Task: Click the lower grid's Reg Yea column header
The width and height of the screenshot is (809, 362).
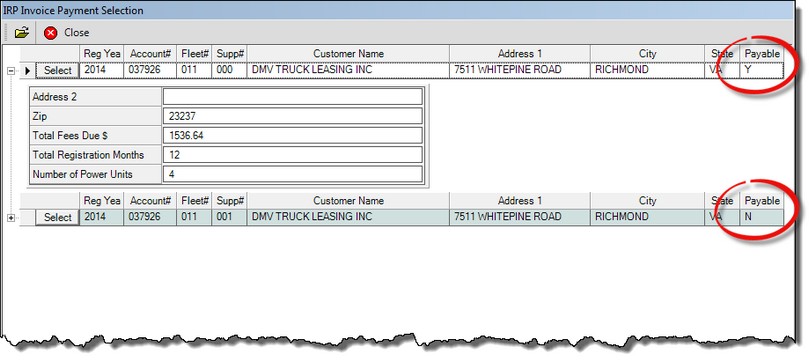Action: (102, 201)
